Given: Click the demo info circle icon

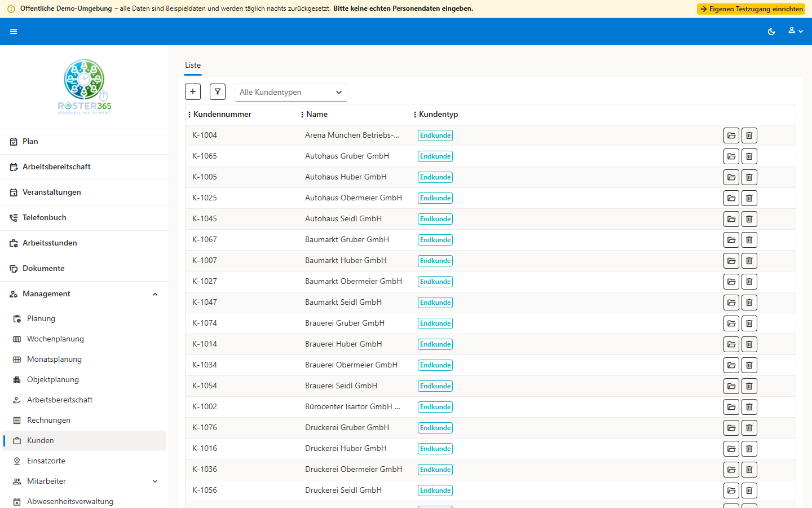Looking at the screenshot, I should 11,9.
